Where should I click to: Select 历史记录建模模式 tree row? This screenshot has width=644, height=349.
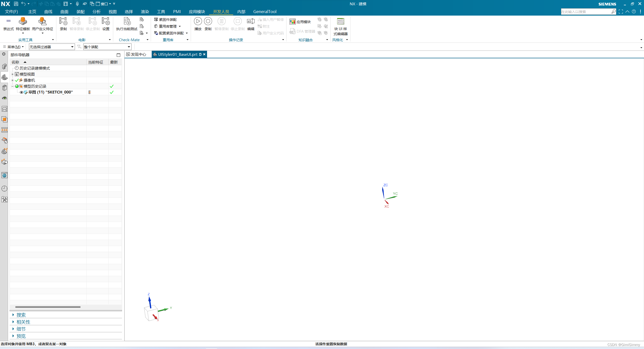click(x=35, y=68)
